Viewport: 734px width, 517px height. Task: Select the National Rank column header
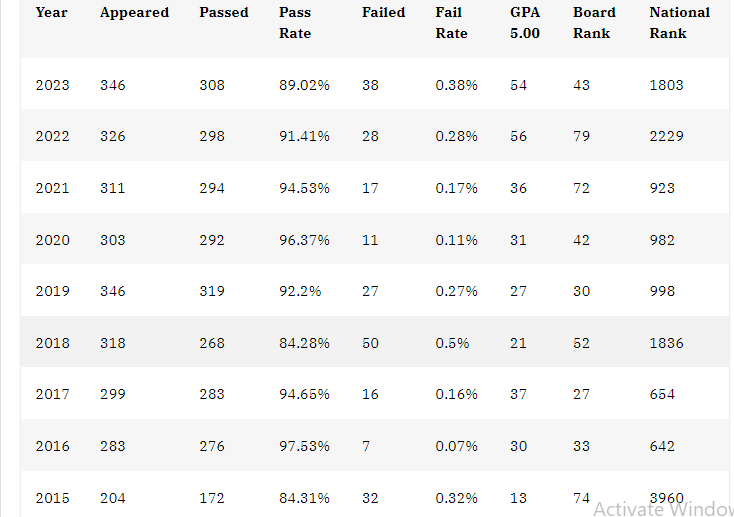click(x=680, y=22)
